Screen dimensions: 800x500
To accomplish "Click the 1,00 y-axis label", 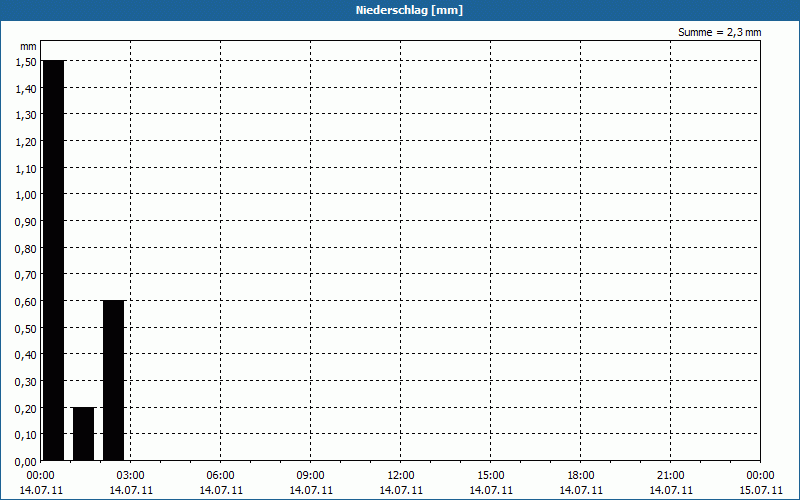I will [26, 195].
